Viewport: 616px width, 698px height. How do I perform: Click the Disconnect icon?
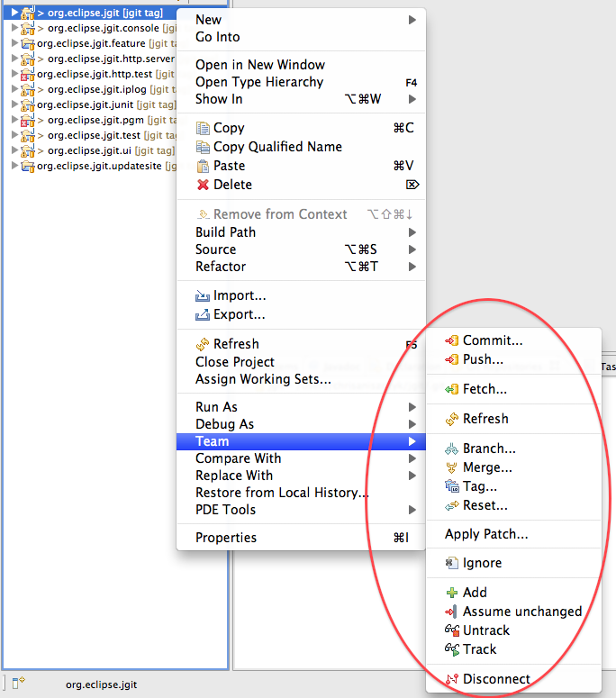[x=451, y=679]
